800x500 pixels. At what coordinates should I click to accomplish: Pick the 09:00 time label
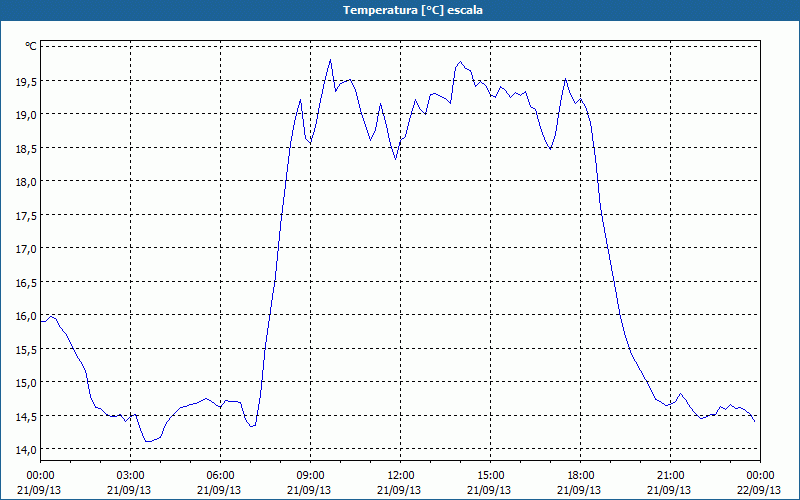(x=310, y=476)
